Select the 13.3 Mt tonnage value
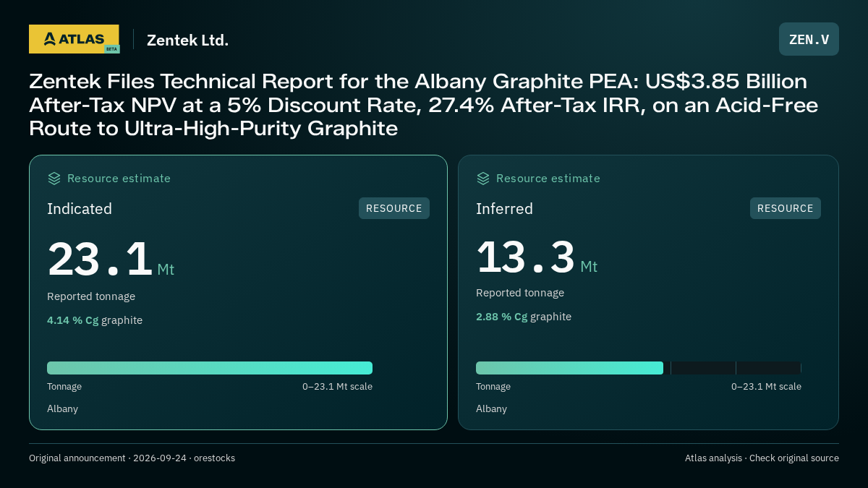868x488 pixels. tap(537, 257)
